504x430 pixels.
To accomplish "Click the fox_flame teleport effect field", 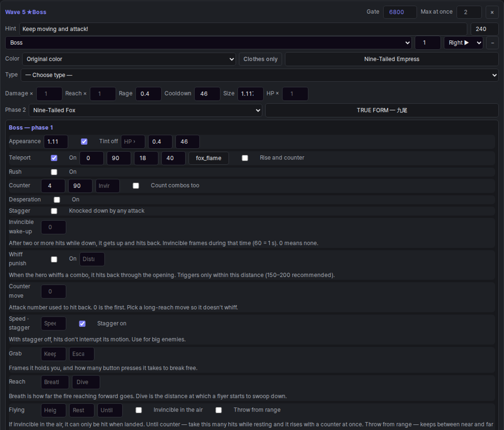I will [208, 158].
